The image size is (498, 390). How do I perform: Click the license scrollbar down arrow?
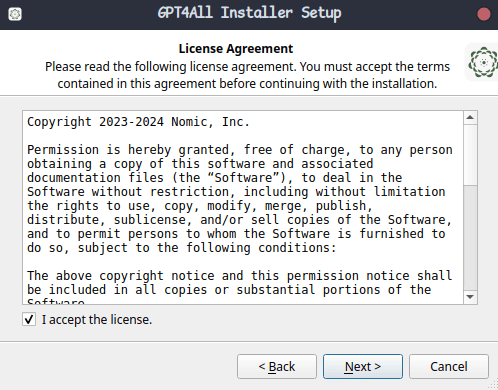pos(470,297)
